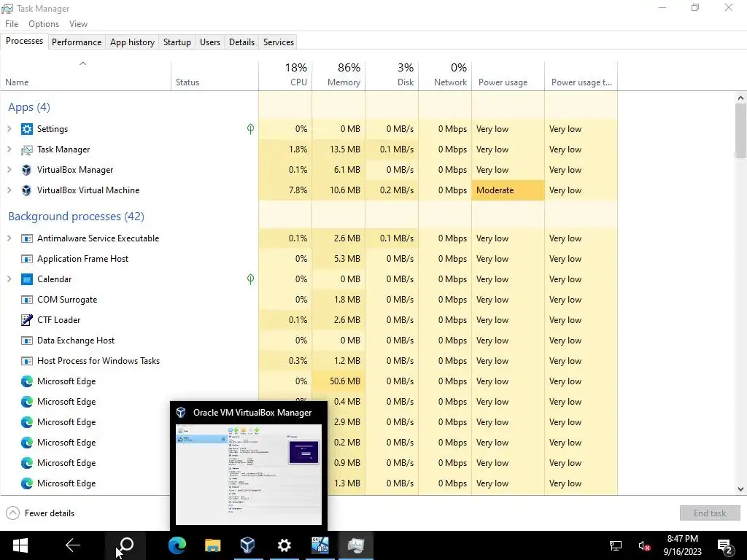747x560 pixels.
Task: Sort by the Memory column header
Action: pyautogui.click(x=338, y=76)
